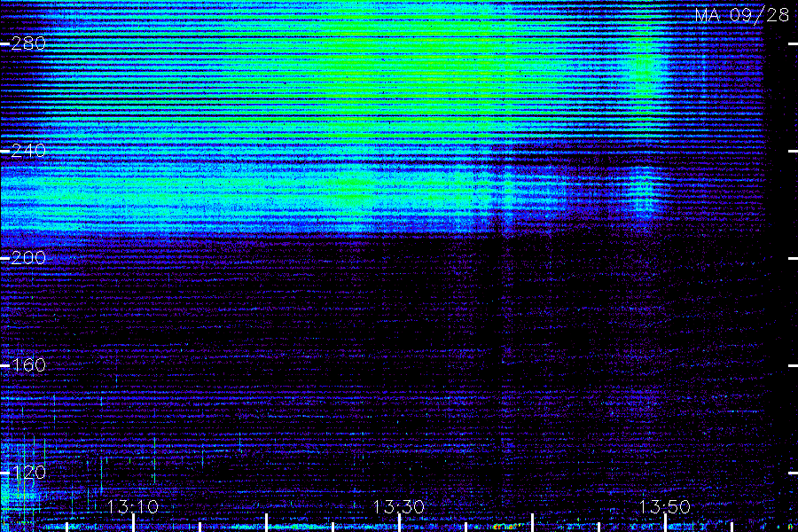Click the 120 frequency axis label
This screenshot has height=532, width=798.
[28, 473]
